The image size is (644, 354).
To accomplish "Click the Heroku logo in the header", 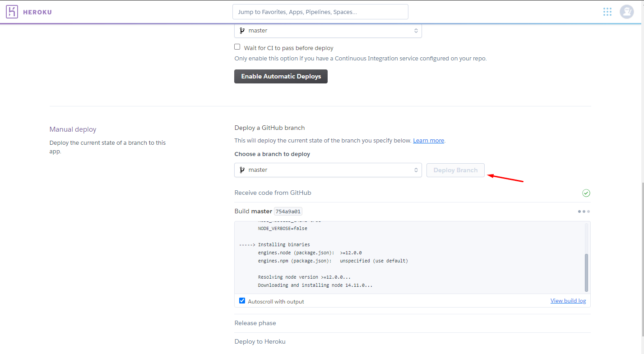I will coord(29,12).
